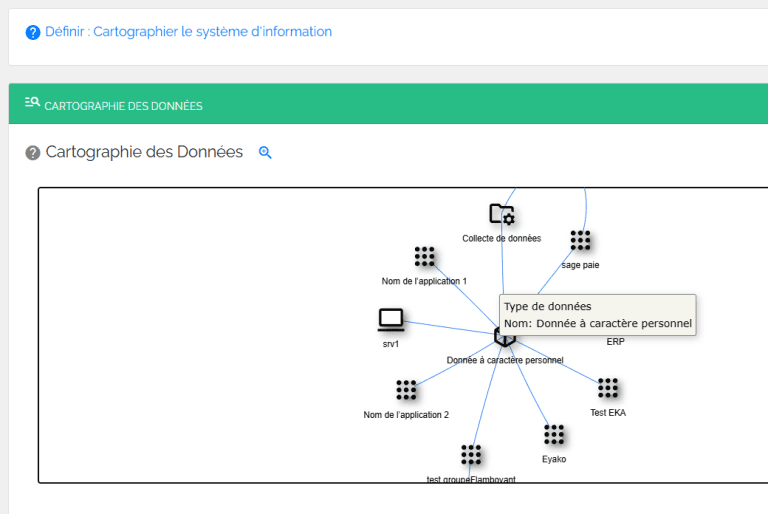Click the Cartographie des Données heading text
Viewport: 768px width, 514px height.
pyautogui.click(x=144, y=152)
